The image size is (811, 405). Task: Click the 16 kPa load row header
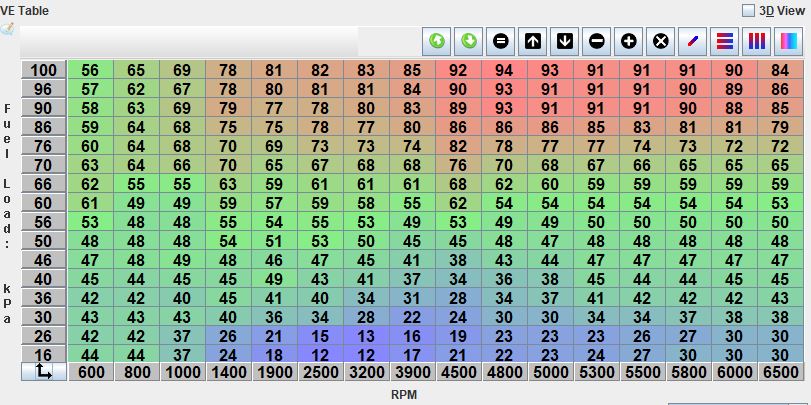44,355
